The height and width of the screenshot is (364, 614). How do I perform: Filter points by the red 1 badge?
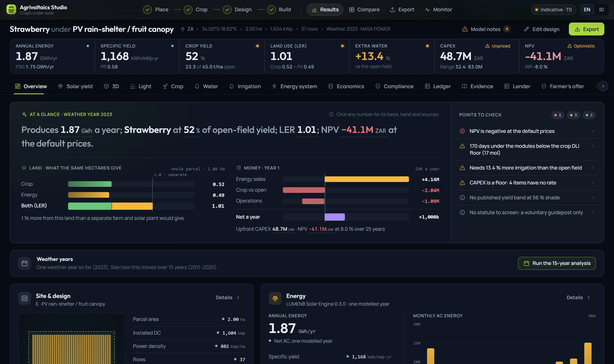[558, 115]
